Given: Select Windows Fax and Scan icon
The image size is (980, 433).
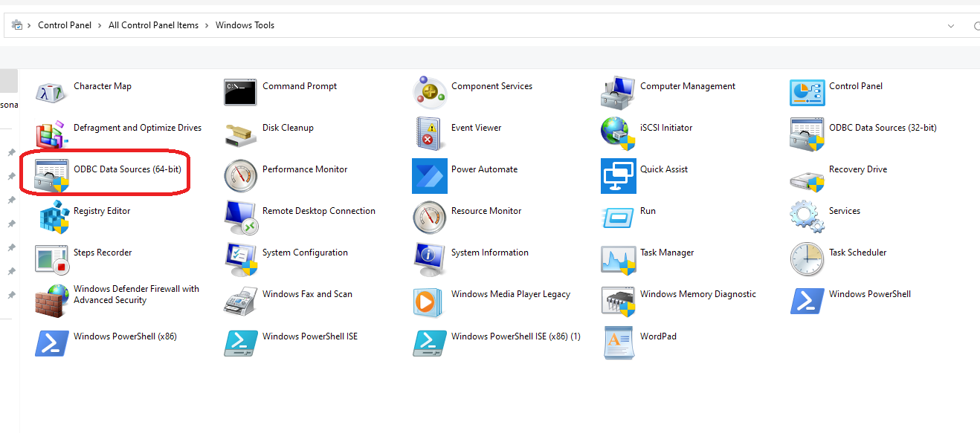Looking at the screenshot, I should click(x=241, y=301).
